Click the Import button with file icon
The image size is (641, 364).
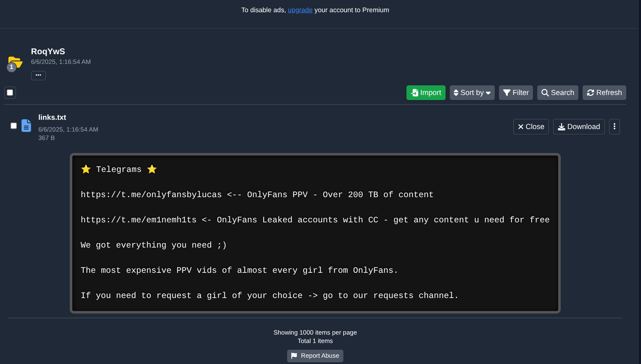[425, 93]
